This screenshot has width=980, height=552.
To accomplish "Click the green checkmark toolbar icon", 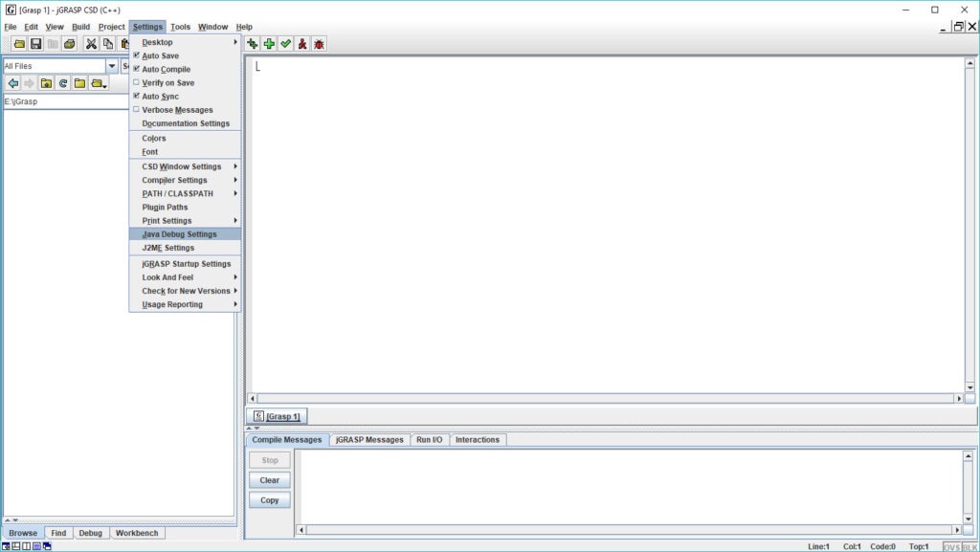I will (x=285, y=44).
